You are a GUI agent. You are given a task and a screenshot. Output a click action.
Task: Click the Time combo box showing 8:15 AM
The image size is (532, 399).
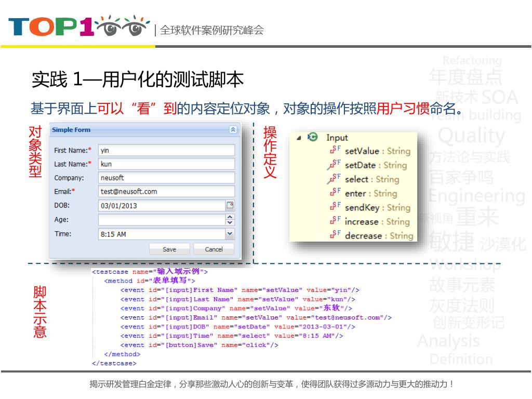(162, 234)
